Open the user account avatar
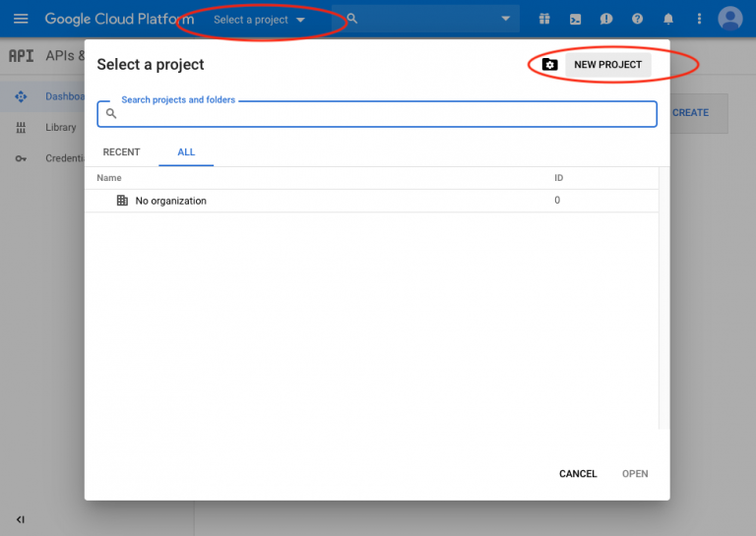 tap(729, 19)
